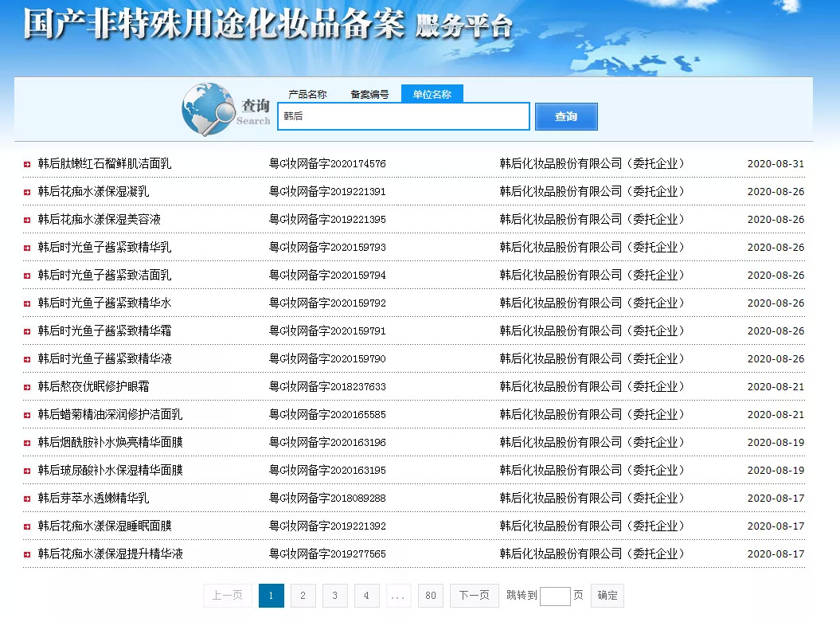Viewport: 840px width, 618px height.
Task: Open product 韩后玻尿酸补水保湿精华面膜
Action: tap(111, 470)
